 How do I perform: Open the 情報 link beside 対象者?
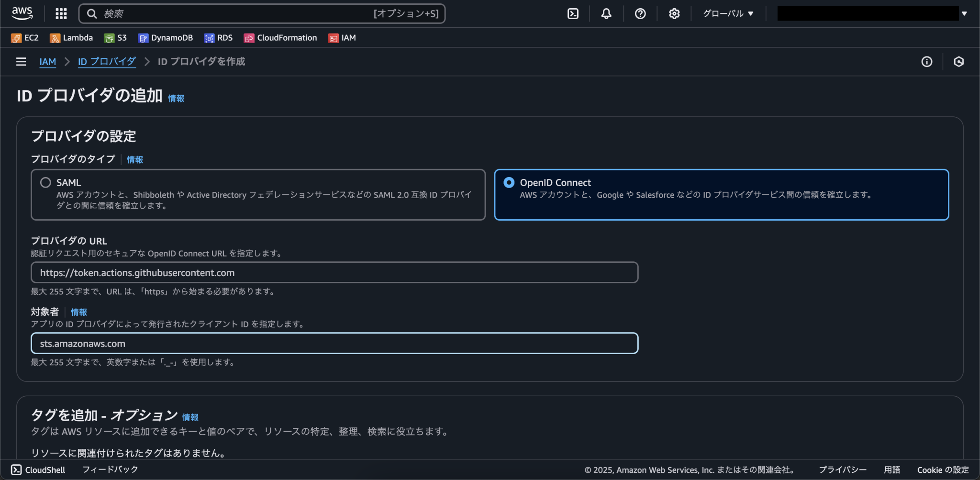[x=78, y=312]
